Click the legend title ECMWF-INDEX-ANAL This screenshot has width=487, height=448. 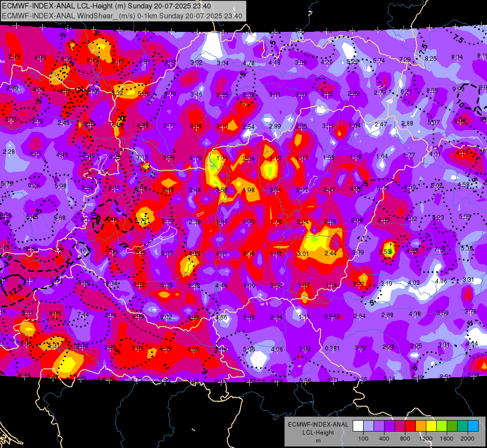[318, 425]
